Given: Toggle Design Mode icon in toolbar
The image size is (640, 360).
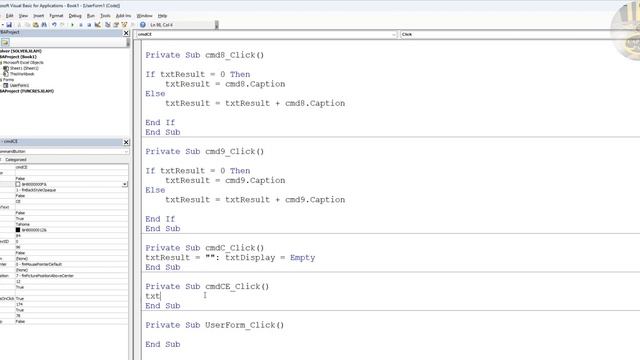Looking at the screenshot, I should point(98,25).
